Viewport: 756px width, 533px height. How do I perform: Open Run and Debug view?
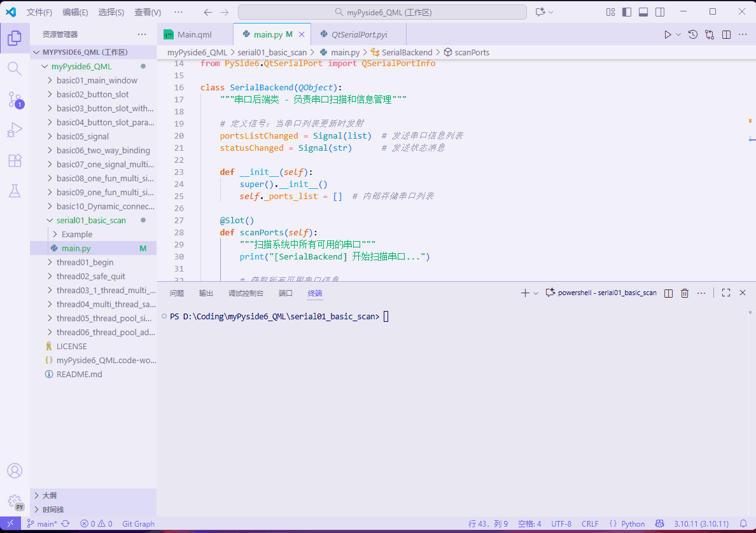click(x=15, y=130)
